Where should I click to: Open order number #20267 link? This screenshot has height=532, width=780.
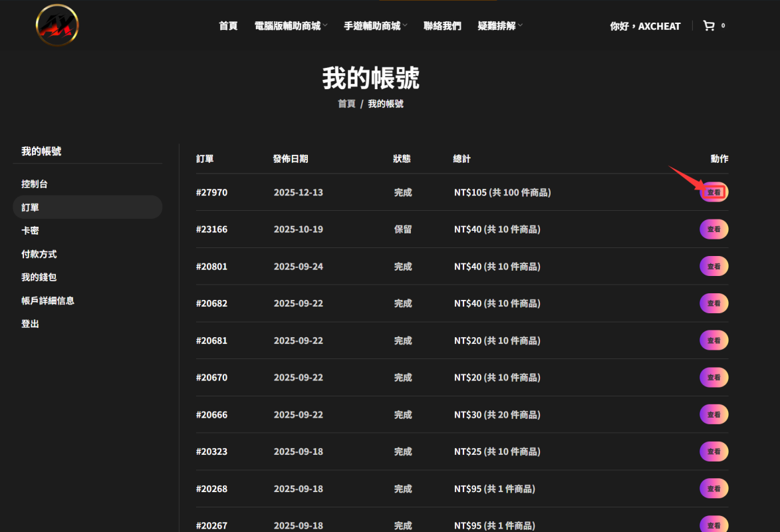click(x=211, y=526)
